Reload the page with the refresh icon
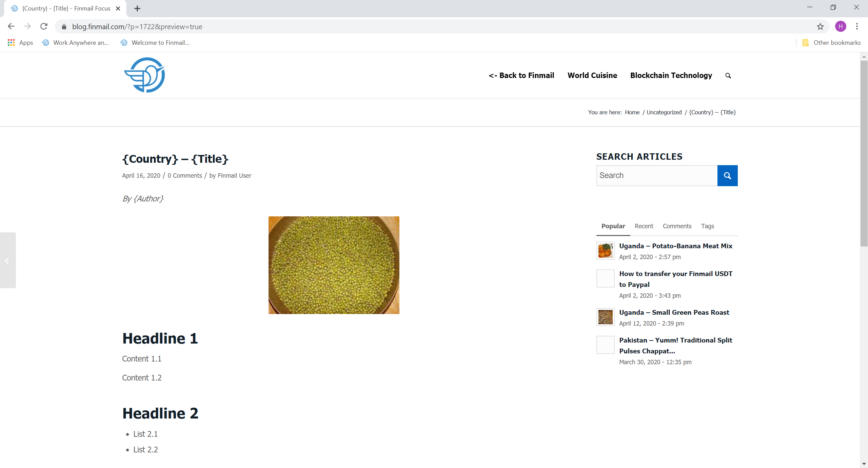This screenshot has height=468, width=868. click(x=44, y=26)
